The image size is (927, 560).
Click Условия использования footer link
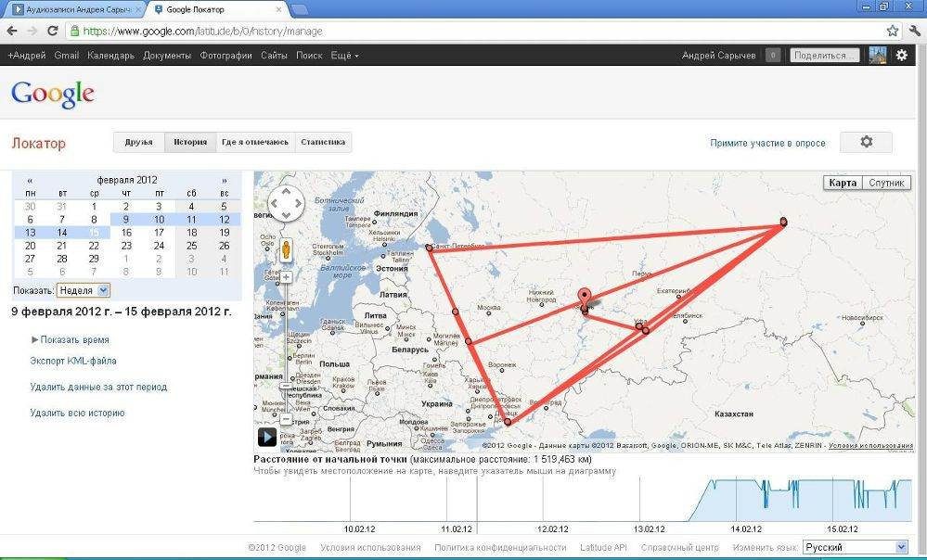pyautogui.click(x=370, y=548)
